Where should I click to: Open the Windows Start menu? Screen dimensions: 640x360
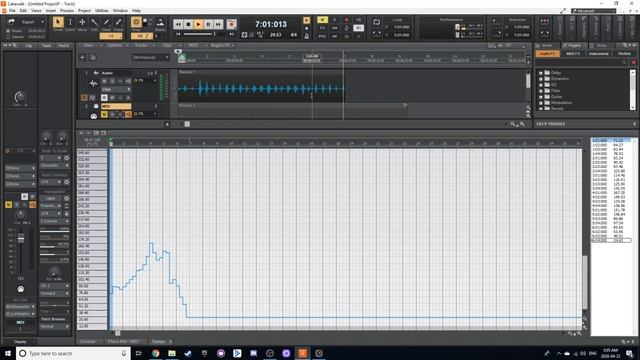point(8,353)
